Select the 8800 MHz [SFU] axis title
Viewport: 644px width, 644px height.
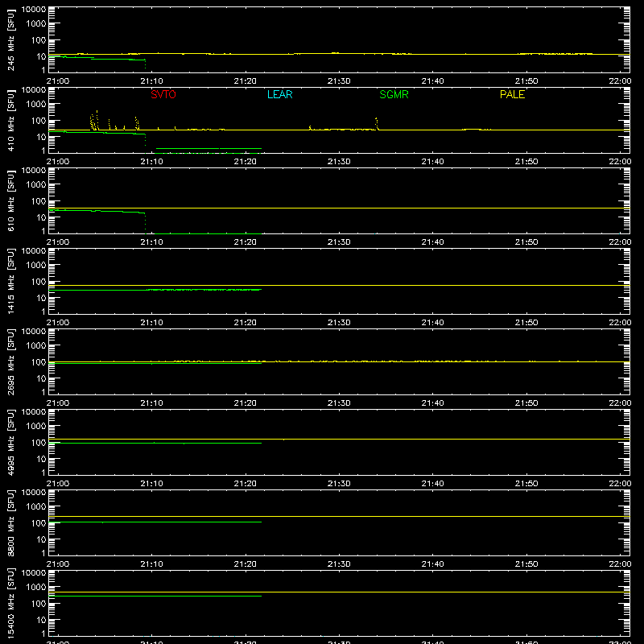pyautogui.click(x=11, y=522)
